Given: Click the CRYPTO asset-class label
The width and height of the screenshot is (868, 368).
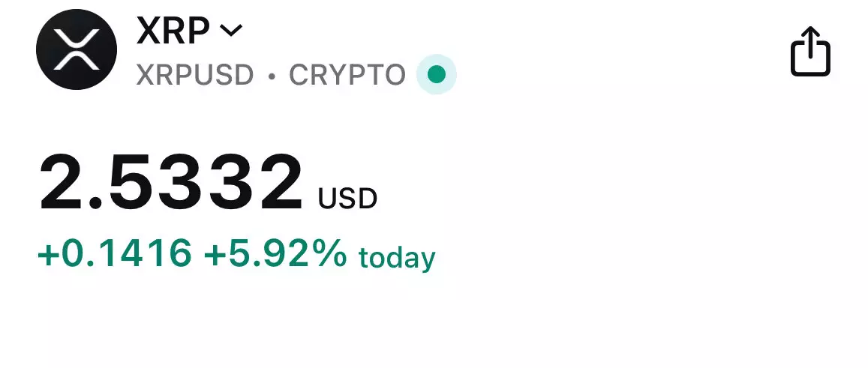Looking at the screenshot, I should pos(347,75).
